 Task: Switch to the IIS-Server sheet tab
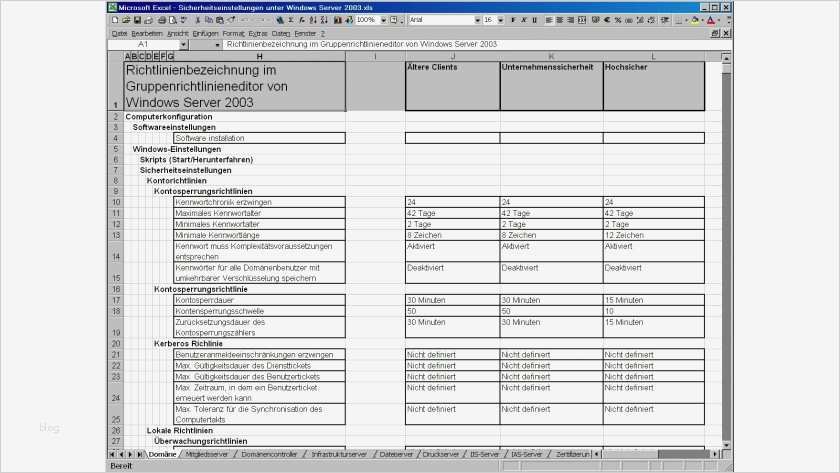tap(484, 454)
